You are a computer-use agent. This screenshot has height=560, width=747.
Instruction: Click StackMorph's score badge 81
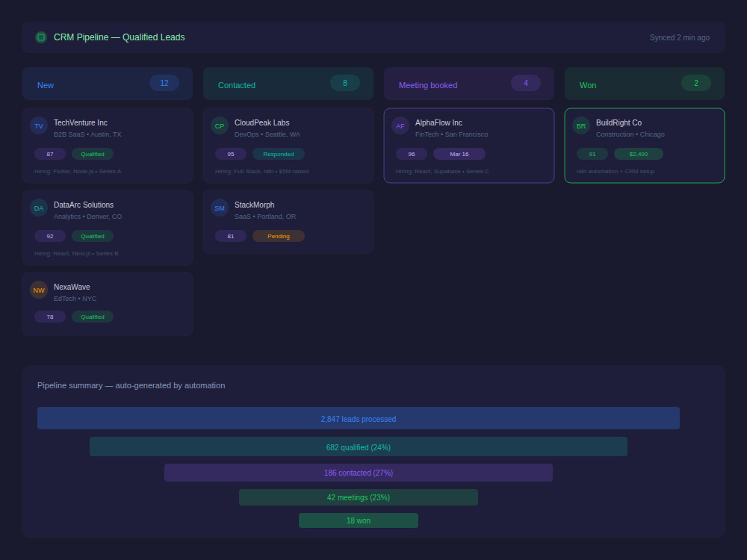click(231, 236)
